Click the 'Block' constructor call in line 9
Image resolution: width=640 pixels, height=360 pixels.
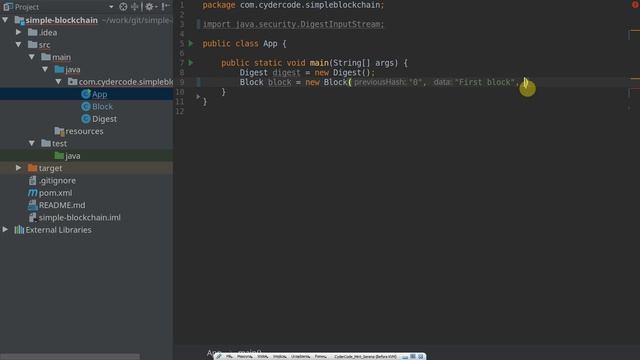(x=335, y=82)
